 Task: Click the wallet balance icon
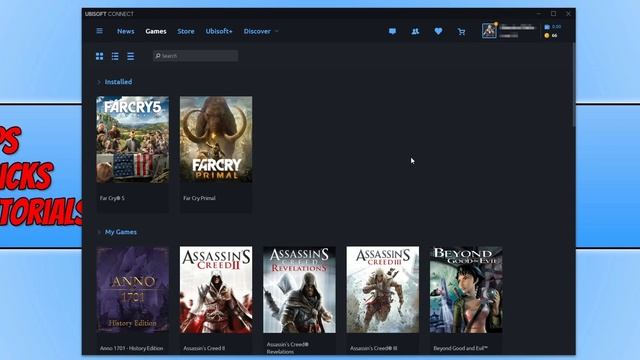click(x=547, y=27)
